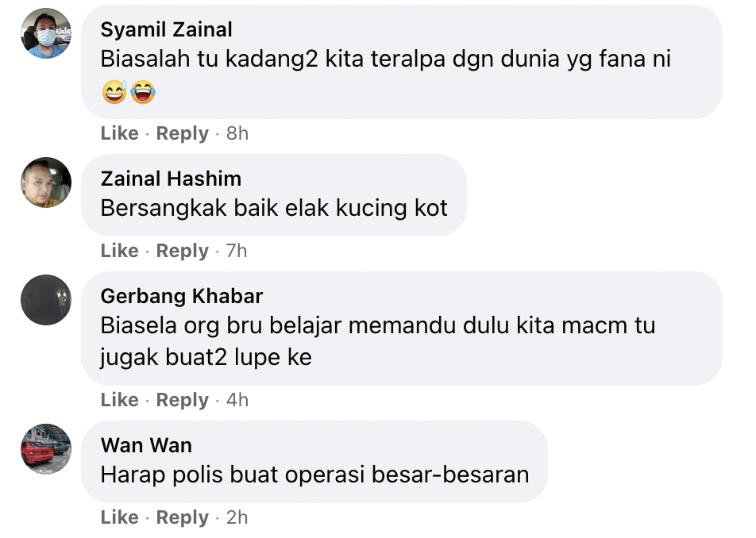This screenshot has width=756, height=538.
Task: Like Zainal Hashim's comment
Action: tap(119, 251)
